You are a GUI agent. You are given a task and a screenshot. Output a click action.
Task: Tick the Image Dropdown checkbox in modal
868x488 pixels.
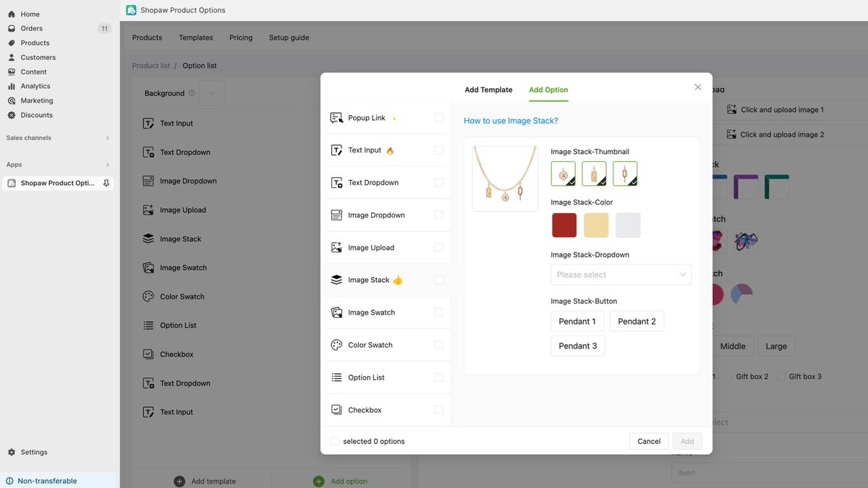click(438, 215)
